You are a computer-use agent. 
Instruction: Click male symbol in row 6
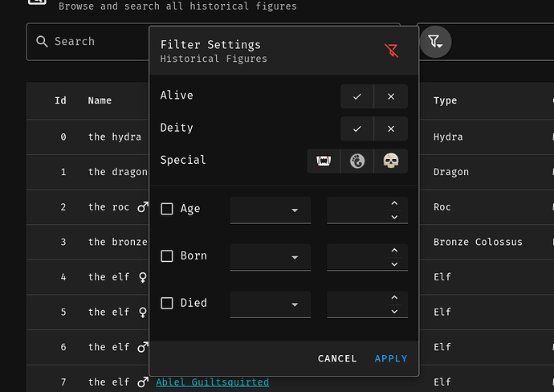(142, 347)
